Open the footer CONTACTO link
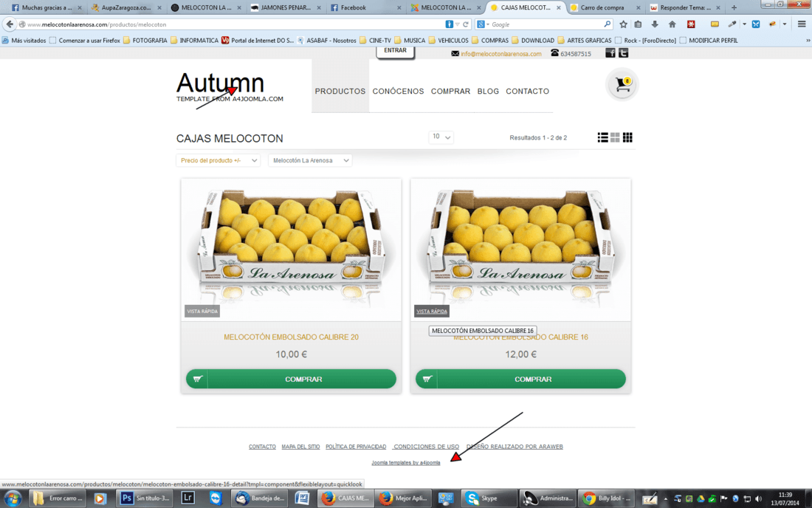Screen dimensions: 812x508 262,447
